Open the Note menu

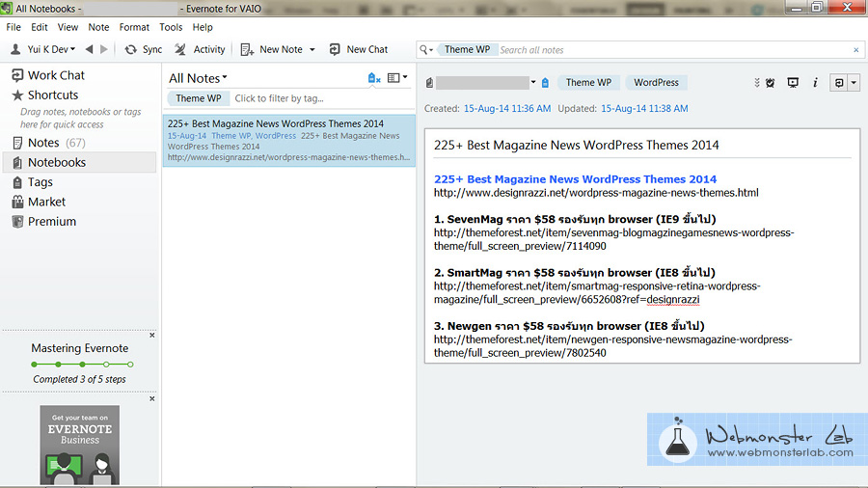98,27
